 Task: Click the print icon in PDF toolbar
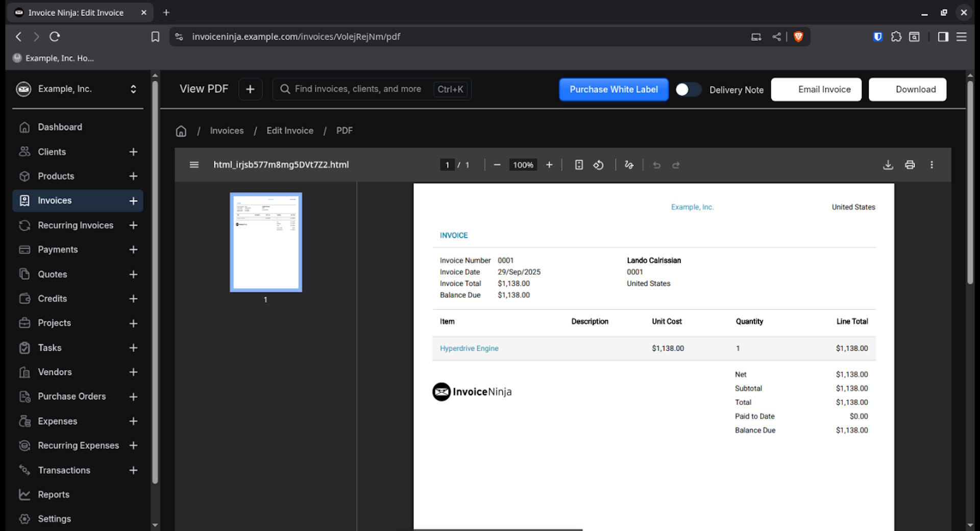click(x=910, y=165)
